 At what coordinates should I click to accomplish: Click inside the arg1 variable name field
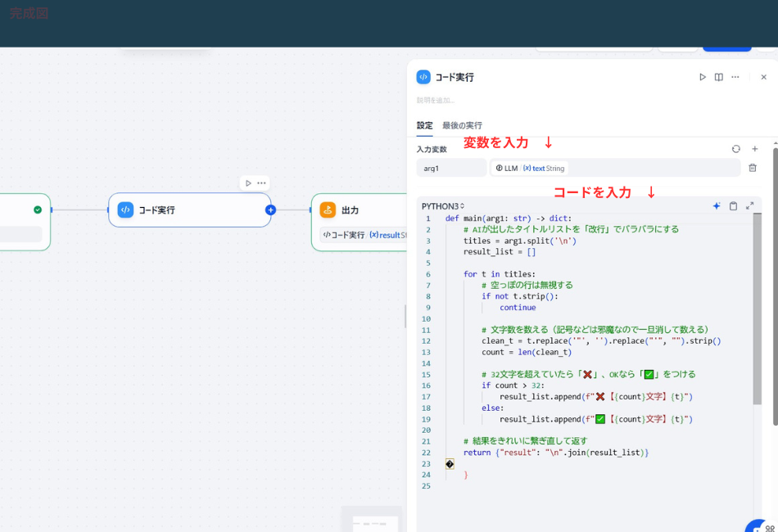(450, 168)
